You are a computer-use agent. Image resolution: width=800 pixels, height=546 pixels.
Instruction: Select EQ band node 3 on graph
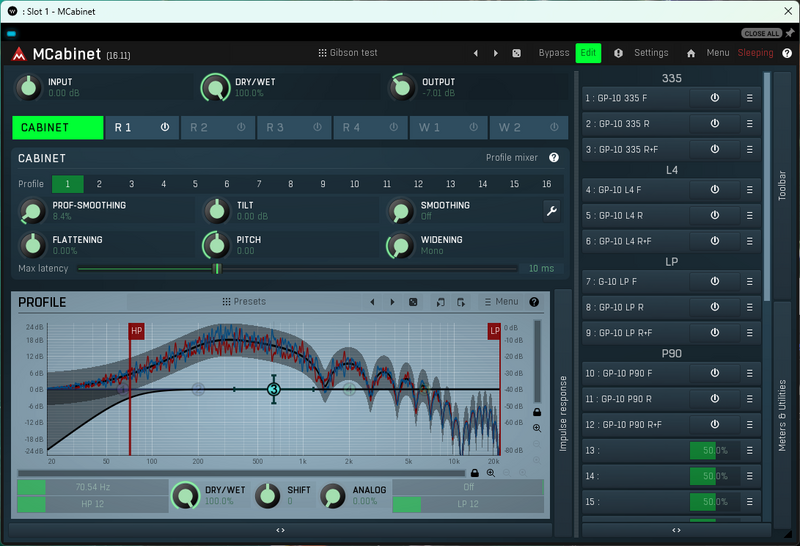coord(273,389)
